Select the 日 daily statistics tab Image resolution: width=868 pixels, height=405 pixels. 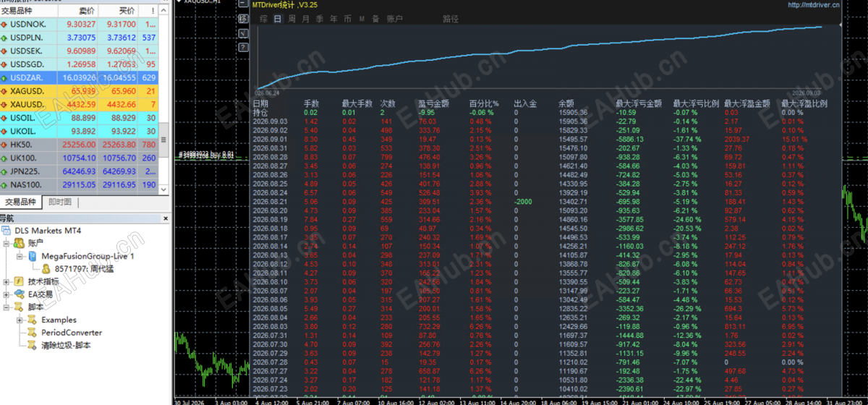tap(278, 19)
